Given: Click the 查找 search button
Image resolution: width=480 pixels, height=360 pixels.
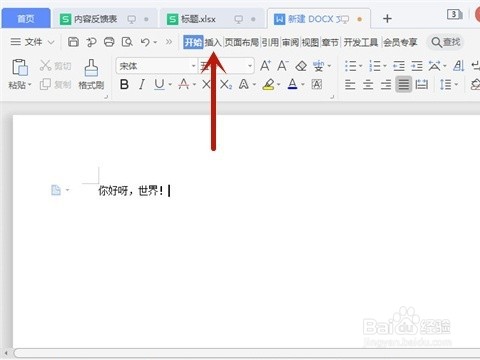Looking at the screenshot, I should tap(445, 42).
